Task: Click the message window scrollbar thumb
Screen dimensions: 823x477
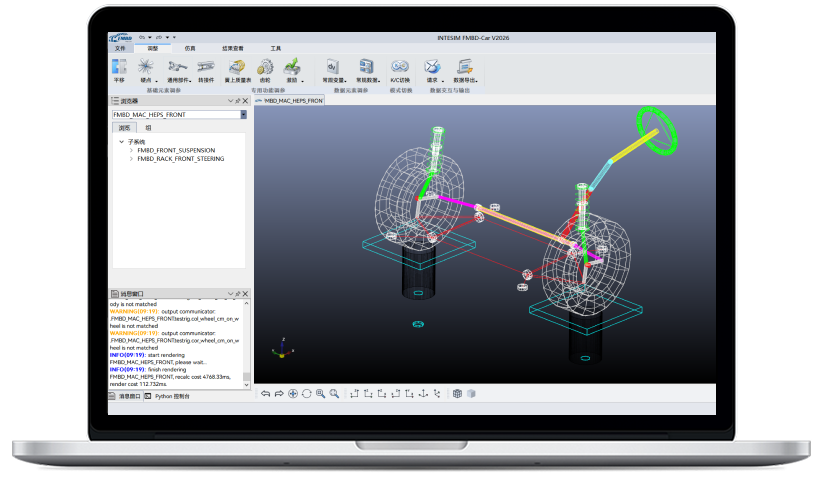Action: [x=246, y=376]
